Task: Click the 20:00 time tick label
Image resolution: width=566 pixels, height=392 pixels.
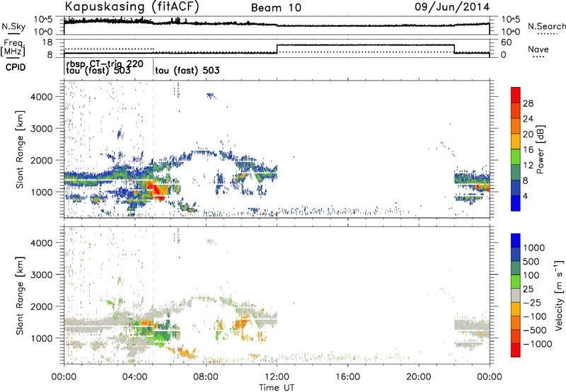Action: [419, 377]
